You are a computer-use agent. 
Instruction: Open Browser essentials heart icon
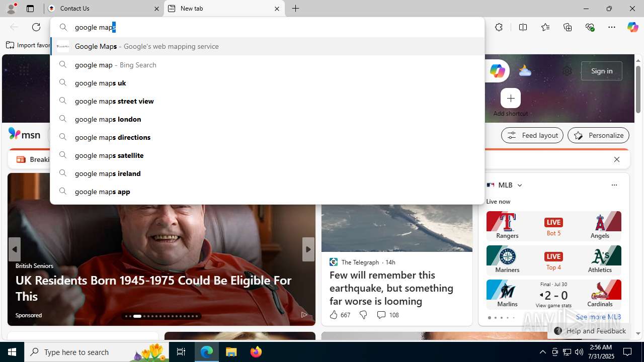coord(590,27)
